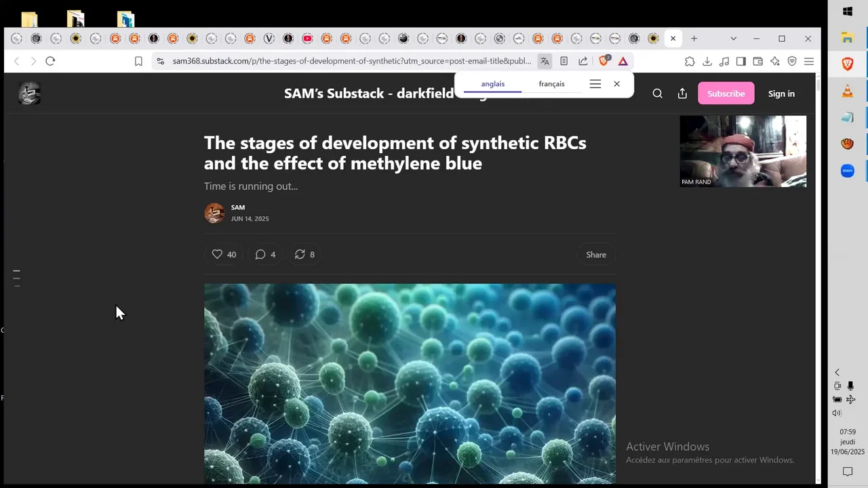
Task: Open the browser hamburger main menu
Action: [809, 61]
